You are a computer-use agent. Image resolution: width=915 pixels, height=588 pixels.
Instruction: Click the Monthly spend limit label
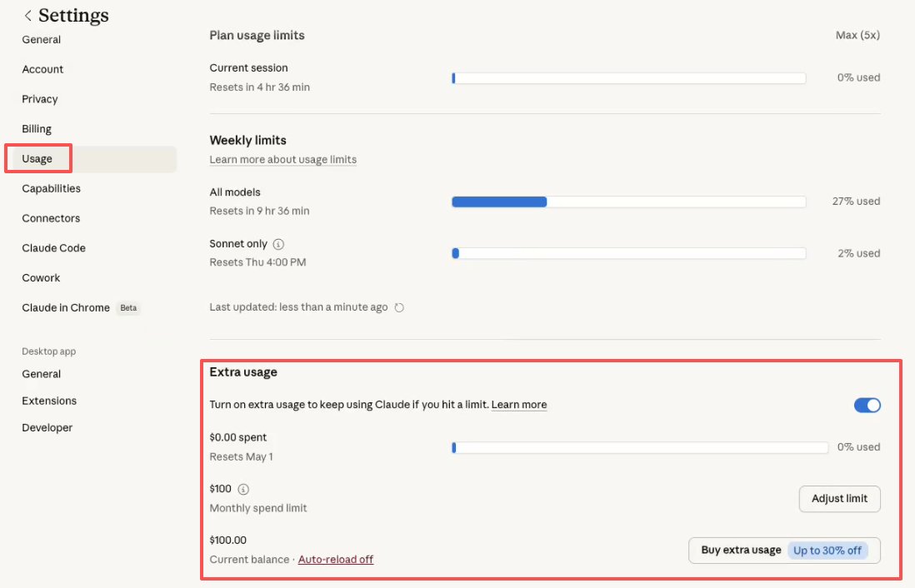tap(258, 508)
